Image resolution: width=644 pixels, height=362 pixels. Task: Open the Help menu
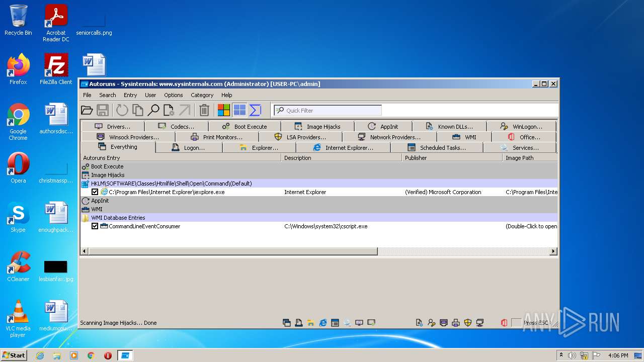click(x=227, y=95)
